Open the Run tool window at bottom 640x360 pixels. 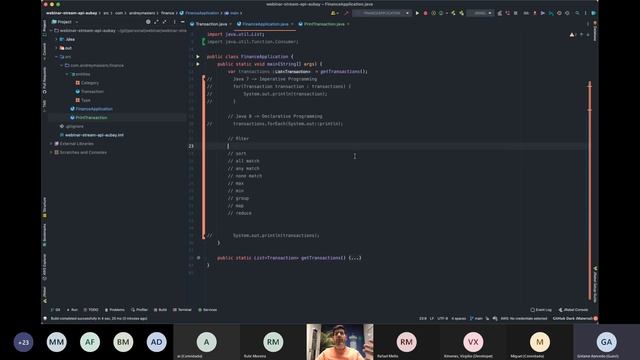(x=72, y=310)
